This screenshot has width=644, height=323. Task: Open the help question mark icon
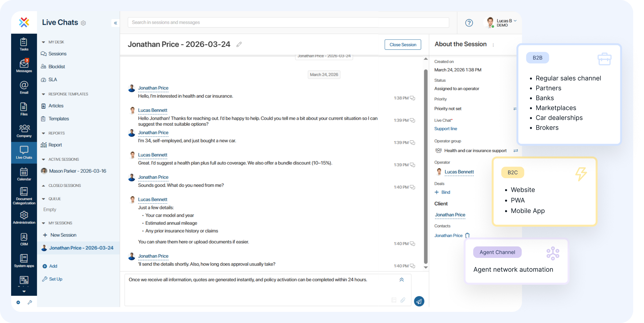click(x=469, y=23)
